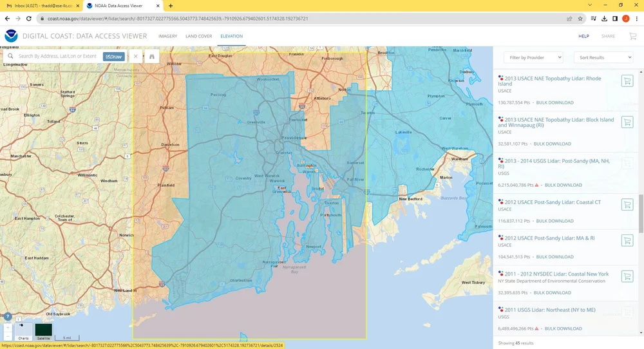Click the NOAA logo

click(11, 36)
